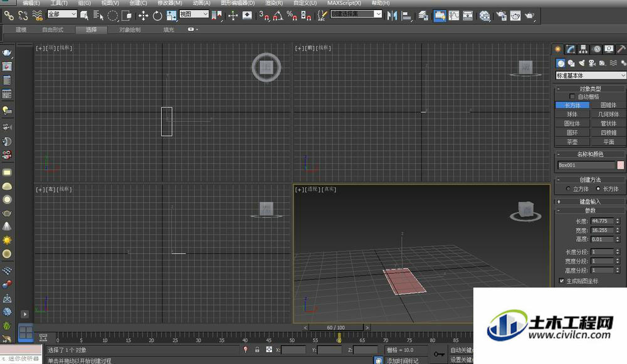Open the 修改器(M) menu
This screenshot has height=364, width=627.
tap(170, 3)
